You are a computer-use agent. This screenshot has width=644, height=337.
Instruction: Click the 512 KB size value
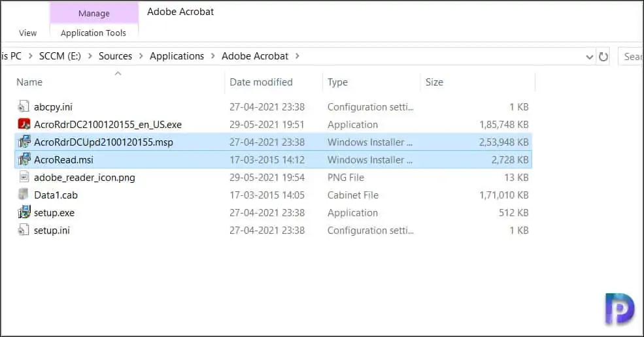point(513,213)
